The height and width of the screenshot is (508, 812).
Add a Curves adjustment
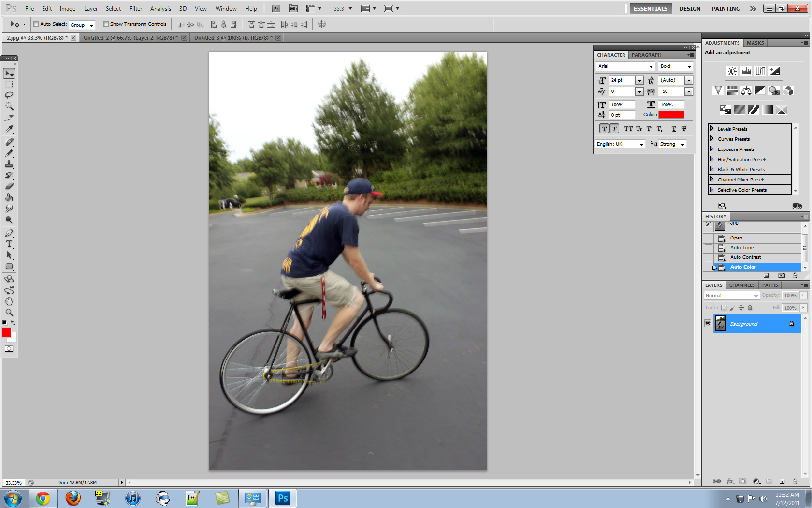tap(760, 71)
